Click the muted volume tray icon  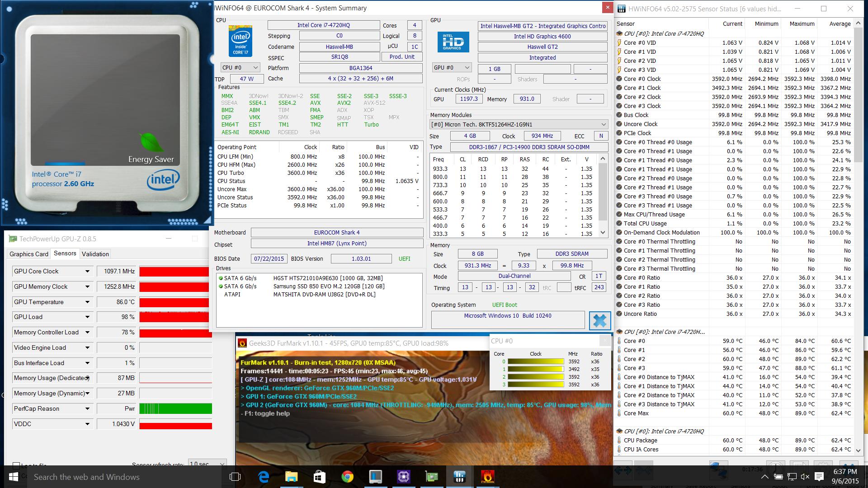(805, 477)
